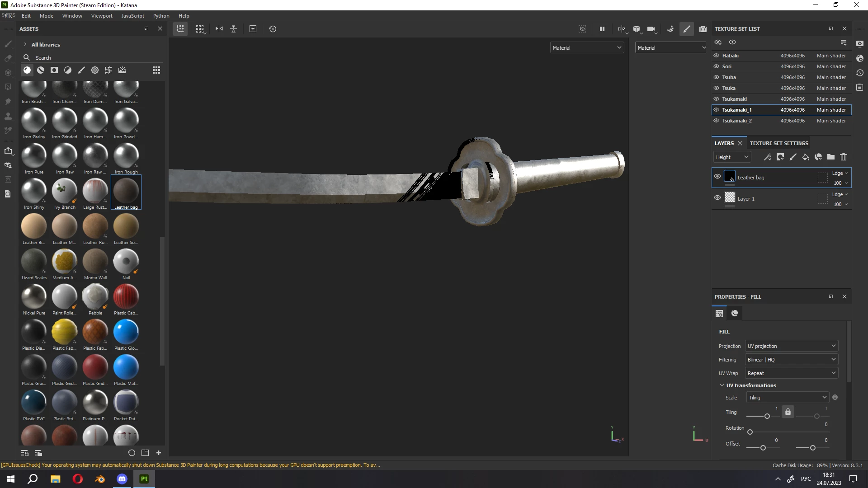This screenshot has height=488, width=868.
Task: Open the Height channel dropdown
Action: point(732,157)
